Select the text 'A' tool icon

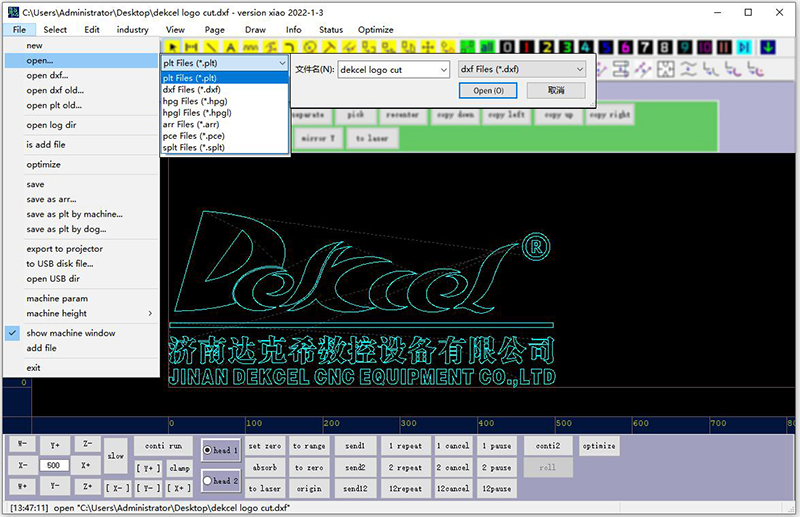coord(231,47)
